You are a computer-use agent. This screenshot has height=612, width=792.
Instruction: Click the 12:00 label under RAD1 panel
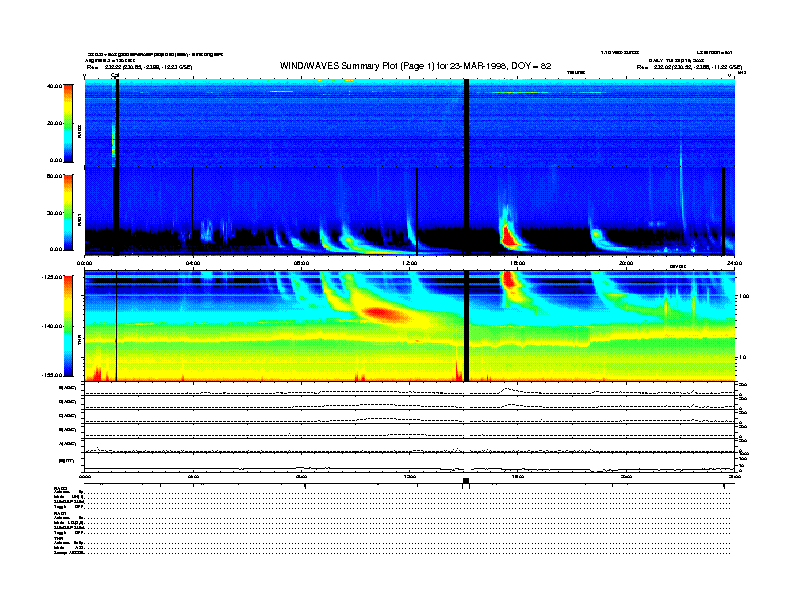click(x=410, y=263)
